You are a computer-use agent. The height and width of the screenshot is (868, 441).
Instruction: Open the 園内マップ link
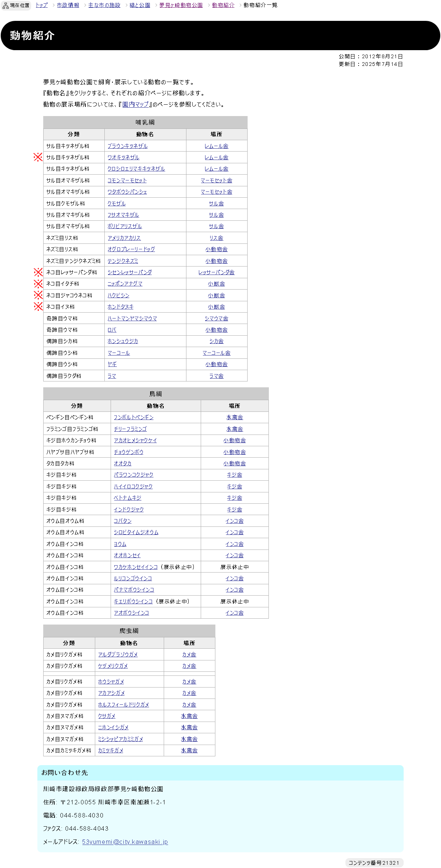coord(136,104)
